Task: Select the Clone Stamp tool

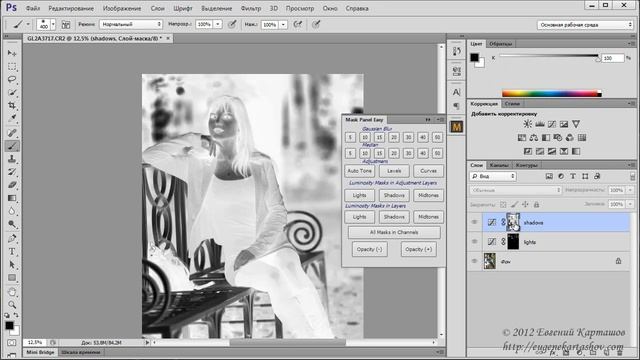Action: click(12, 159)
